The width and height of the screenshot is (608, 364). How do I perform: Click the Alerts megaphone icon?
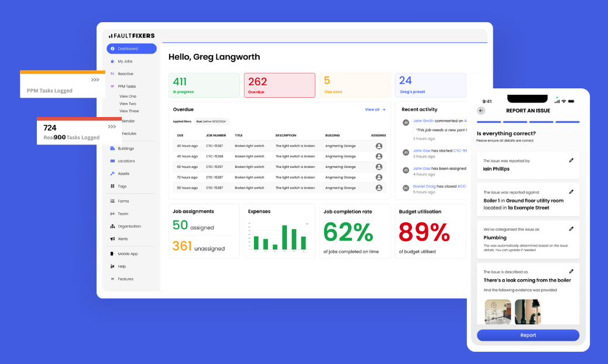pos(112,239)
